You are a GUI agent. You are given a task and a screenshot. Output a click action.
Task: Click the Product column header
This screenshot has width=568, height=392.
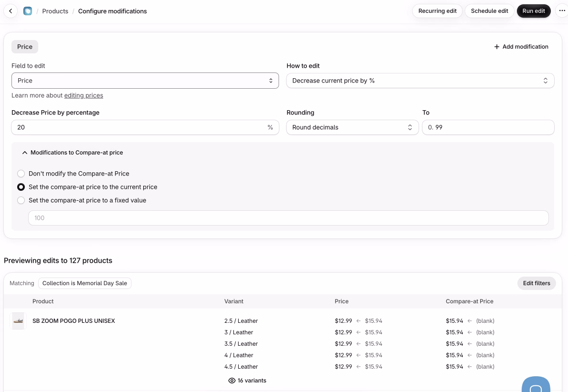(43, 301)
